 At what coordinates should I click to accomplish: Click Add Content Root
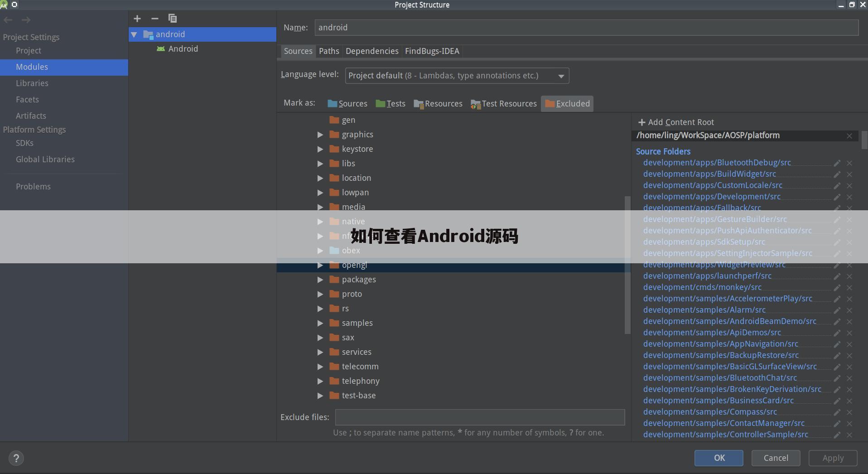coord(675,122)
